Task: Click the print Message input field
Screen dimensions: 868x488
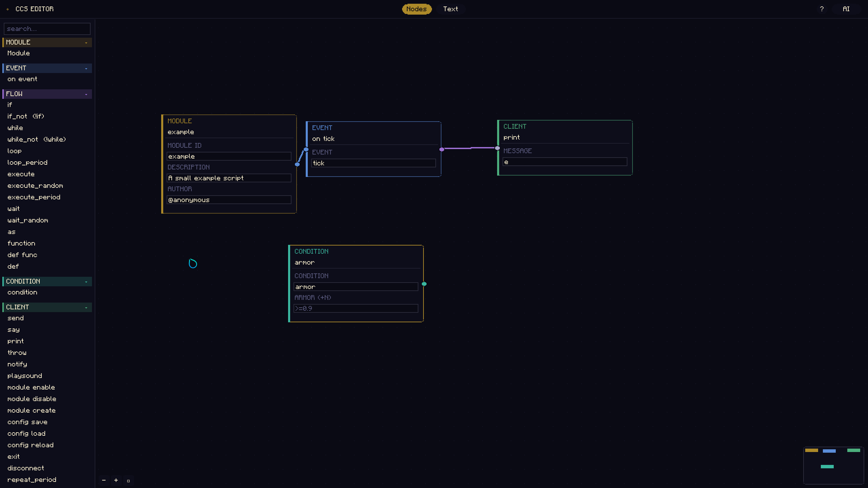Action: point(565,162)
